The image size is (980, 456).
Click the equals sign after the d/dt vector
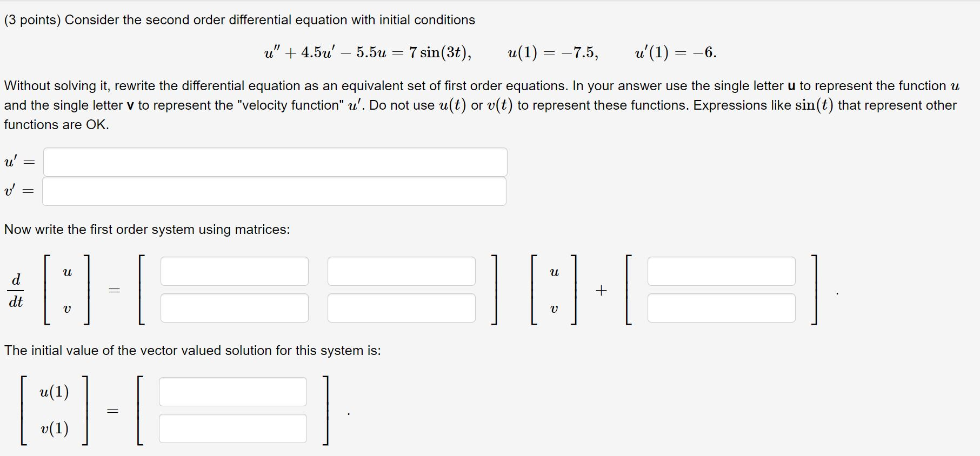(x=114, y=290)
